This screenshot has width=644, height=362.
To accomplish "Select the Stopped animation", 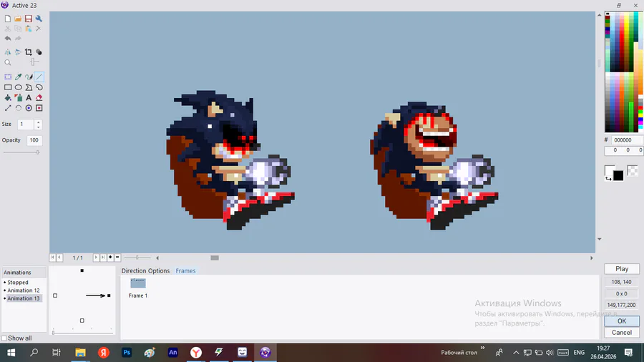I will (x=18, y=283).
